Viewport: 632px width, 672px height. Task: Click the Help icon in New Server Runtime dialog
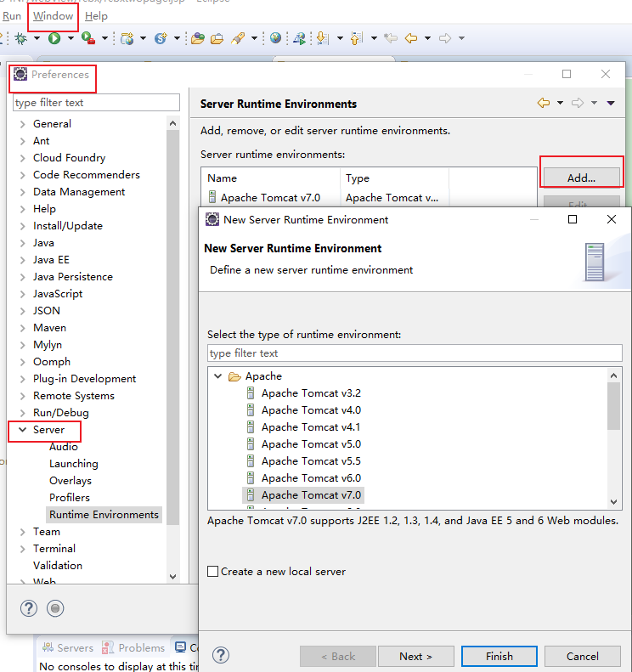tap(221, 655)
